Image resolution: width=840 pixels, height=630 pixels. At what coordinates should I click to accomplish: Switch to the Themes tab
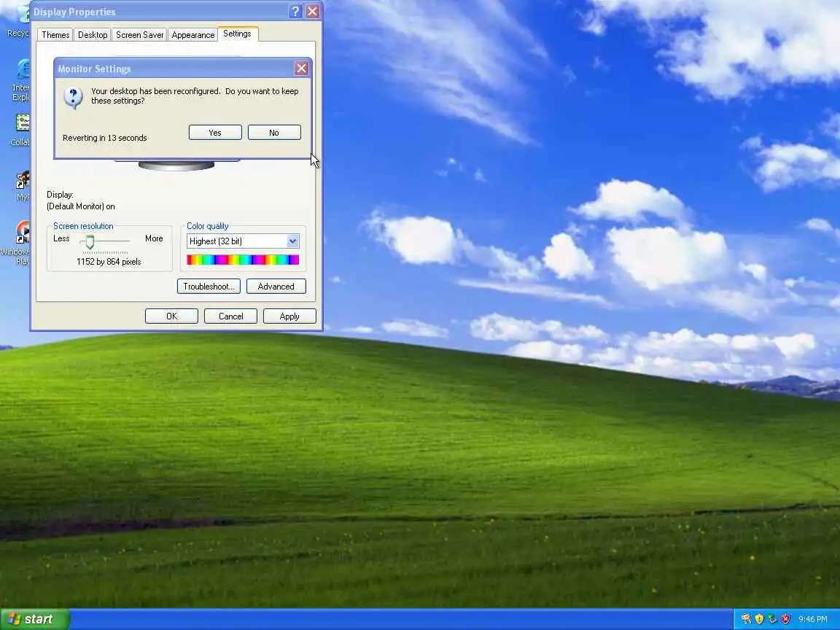pos(55,35)
